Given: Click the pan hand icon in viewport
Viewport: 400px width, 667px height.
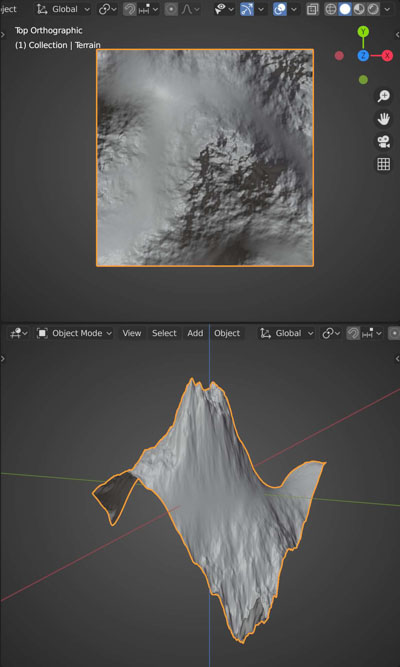Looking at the screenshot, I should [x=383, y=119].
